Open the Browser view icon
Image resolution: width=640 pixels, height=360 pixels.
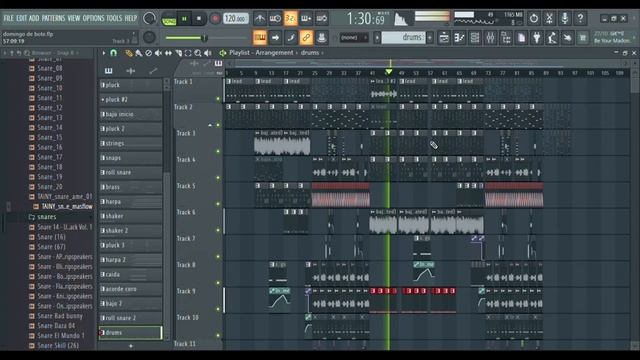pyautogui.click(x=506, y=38)
